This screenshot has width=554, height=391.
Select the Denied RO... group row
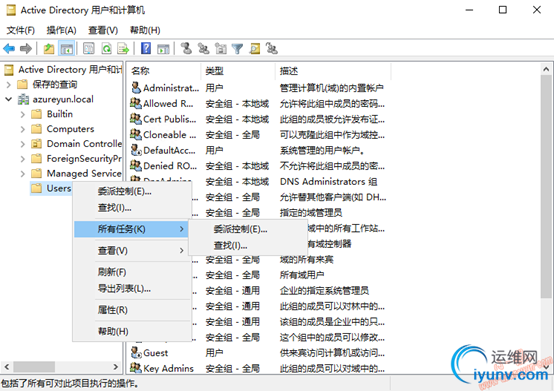[258, 166]
